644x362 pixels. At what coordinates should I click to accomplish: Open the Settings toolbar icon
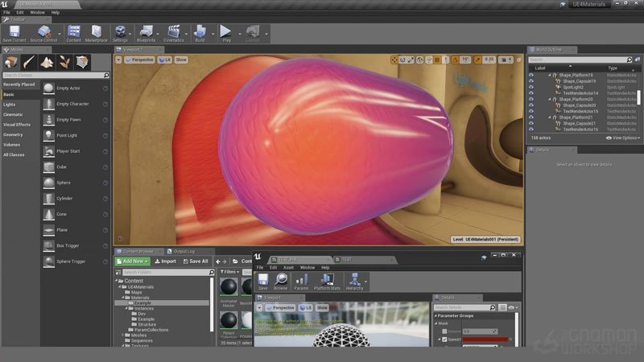120,32
